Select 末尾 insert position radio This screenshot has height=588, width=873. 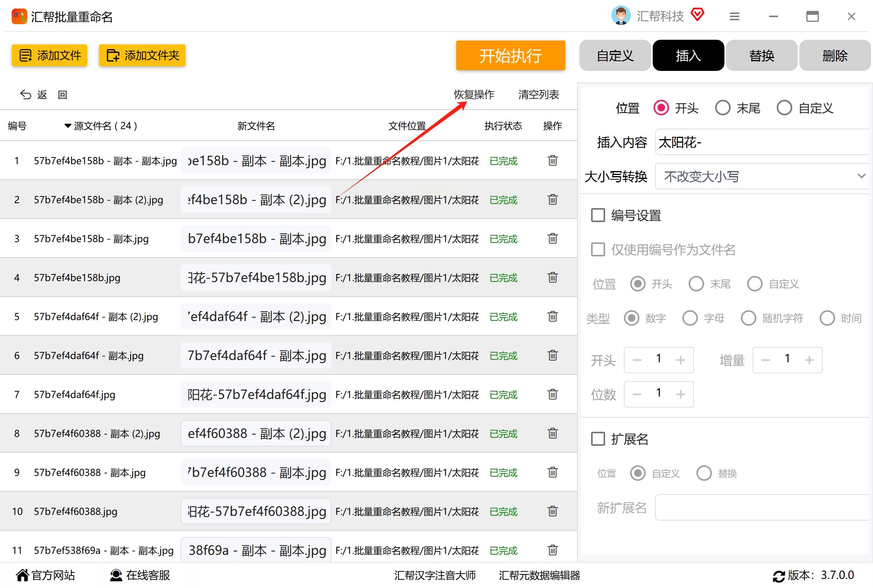click(x=722, y=108)
